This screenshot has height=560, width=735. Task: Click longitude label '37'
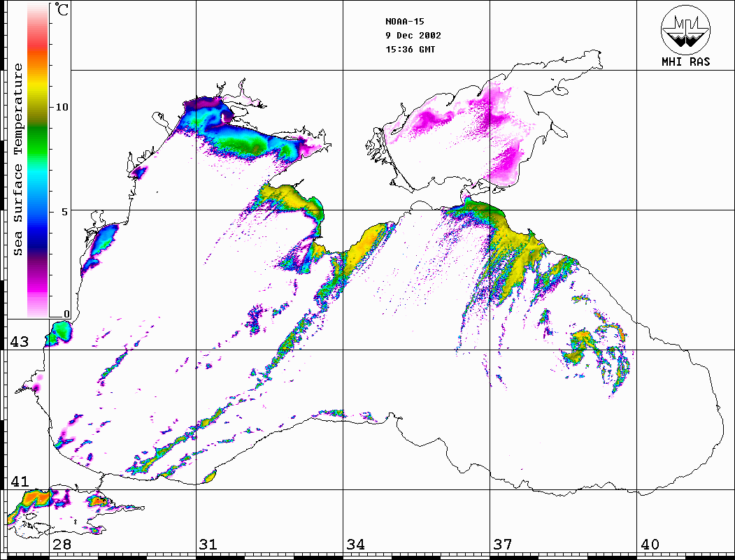click(503, 544)
